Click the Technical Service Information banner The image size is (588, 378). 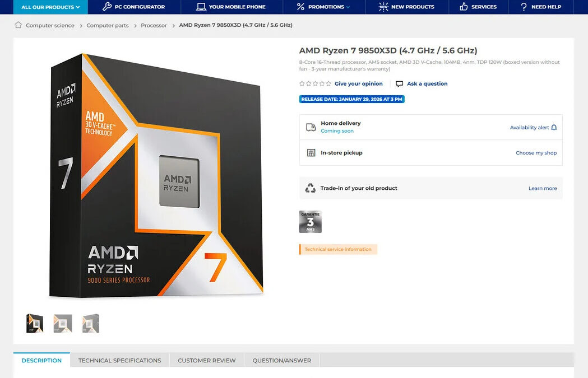(x=338, y=249)
